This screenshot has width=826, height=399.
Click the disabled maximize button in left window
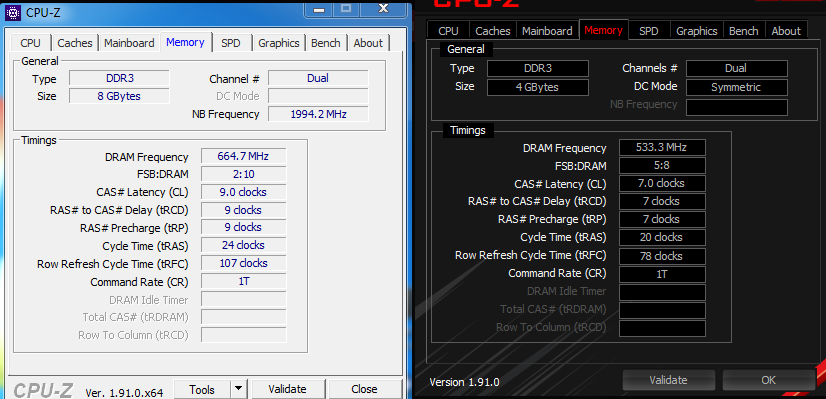(346, 8)
